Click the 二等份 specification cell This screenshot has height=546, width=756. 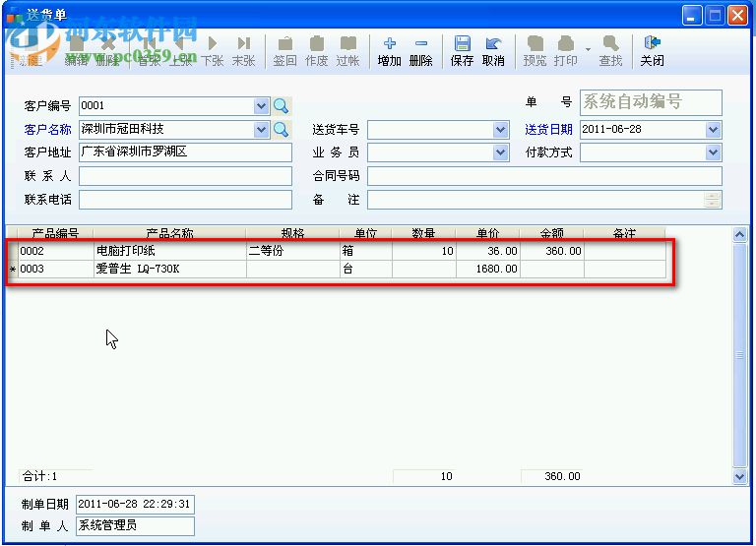pyautogui.click(x=292, y=251)
